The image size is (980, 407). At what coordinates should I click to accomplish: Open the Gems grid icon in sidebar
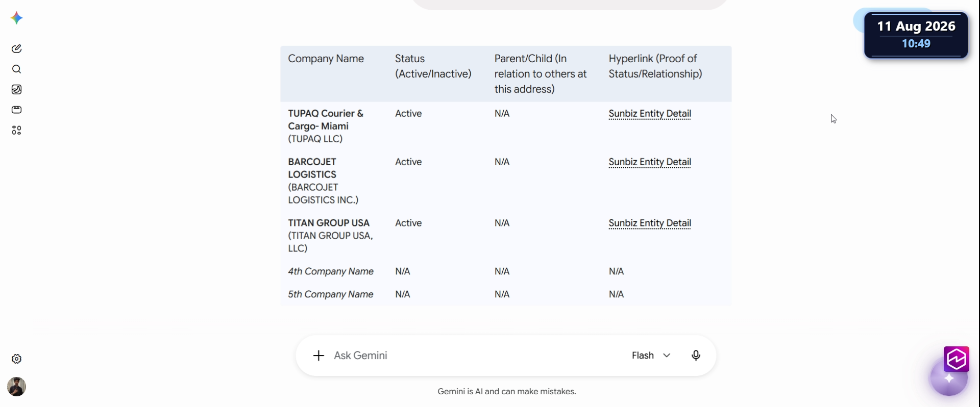(x=16, y=130)
